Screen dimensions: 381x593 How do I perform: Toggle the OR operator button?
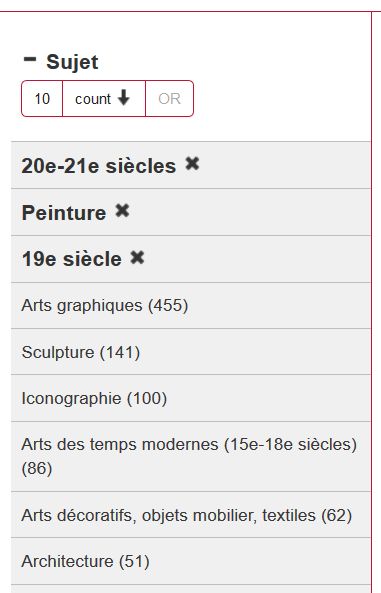pos(170,99)
